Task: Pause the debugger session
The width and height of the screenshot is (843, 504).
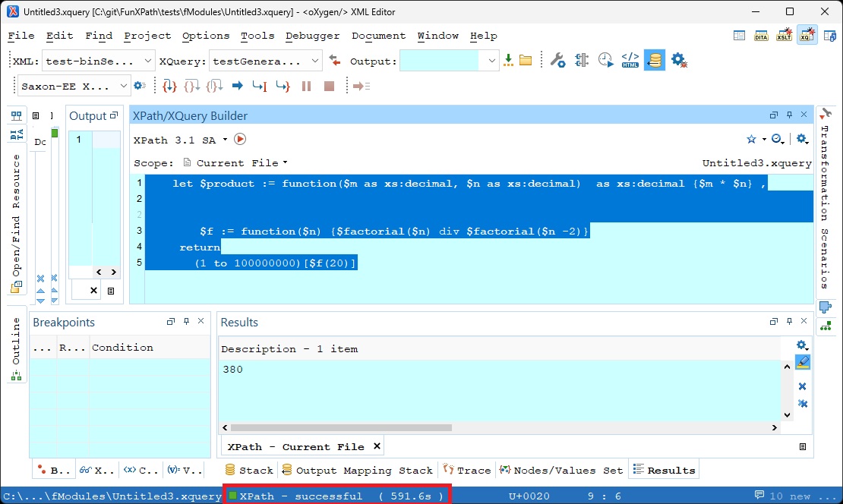Action: (x=307, y=86)
